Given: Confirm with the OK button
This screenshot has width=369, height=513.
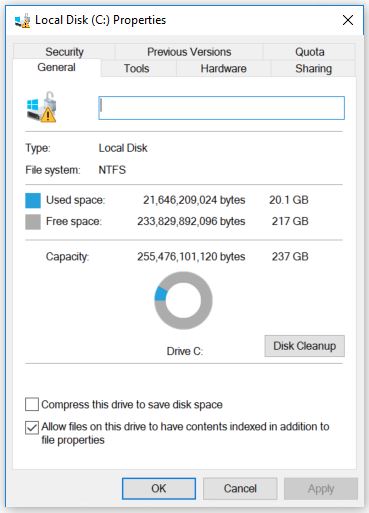Looking at the screenshot, I should coord(159,488).
